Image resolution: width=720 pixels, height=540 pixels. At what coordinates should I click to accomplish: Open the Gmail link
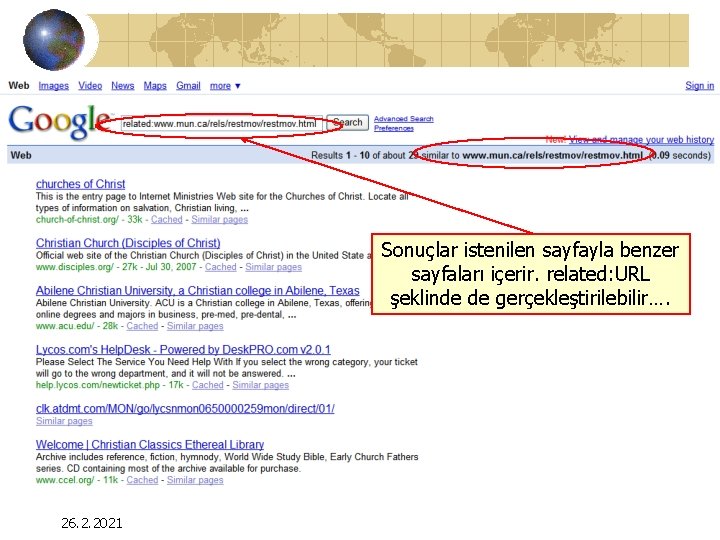click(188, 85)
